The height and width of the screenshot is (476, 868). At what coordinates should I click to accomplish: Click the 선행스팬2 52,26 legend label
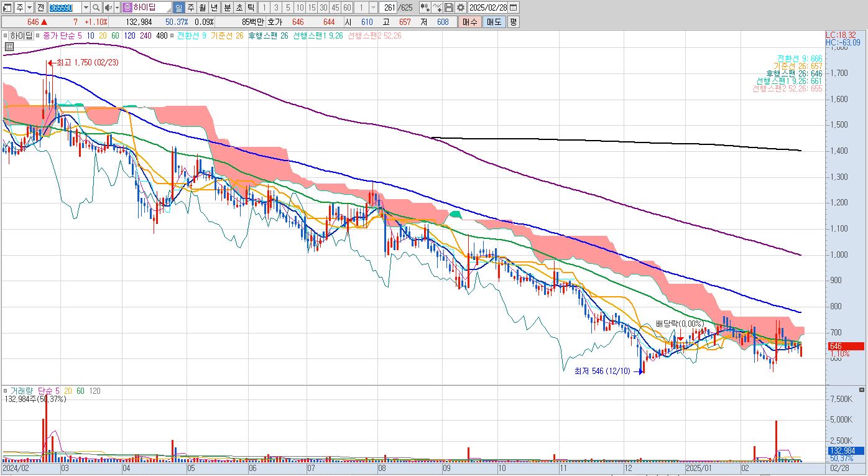click(x=375, y=36)
